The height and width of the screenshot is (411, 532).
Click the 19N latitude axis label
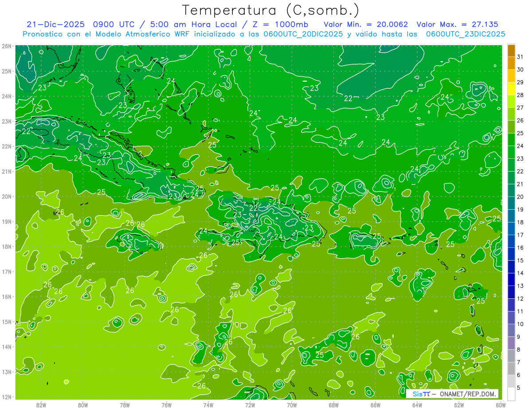7,221
